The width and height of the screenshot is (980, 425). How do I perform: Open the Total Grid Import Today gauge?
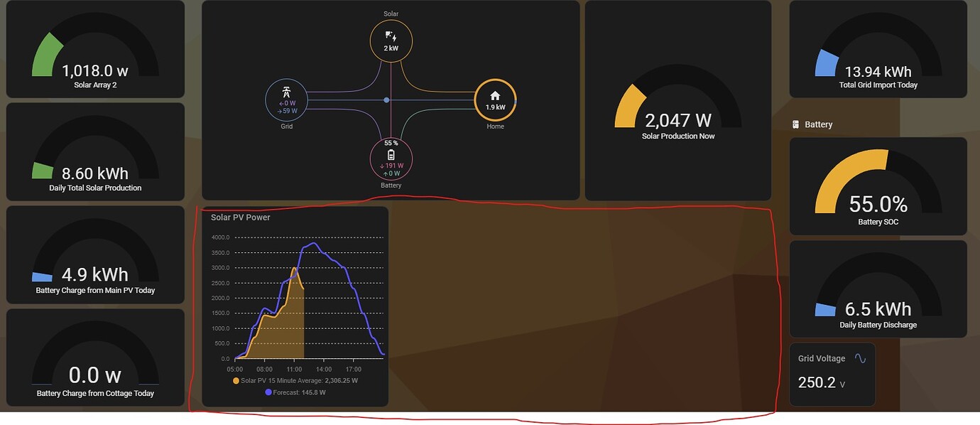[878, 50]
